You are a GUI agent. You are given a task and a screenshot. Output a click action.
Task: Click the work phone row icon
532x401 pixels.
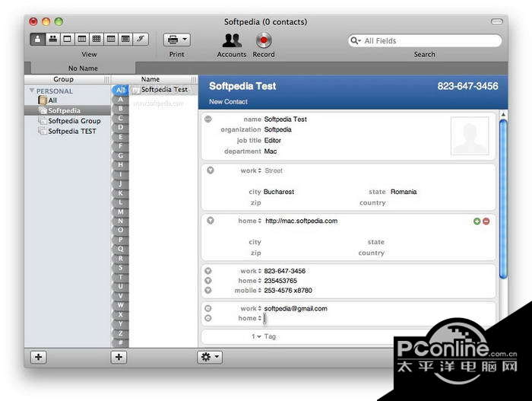tap(208, 271)
